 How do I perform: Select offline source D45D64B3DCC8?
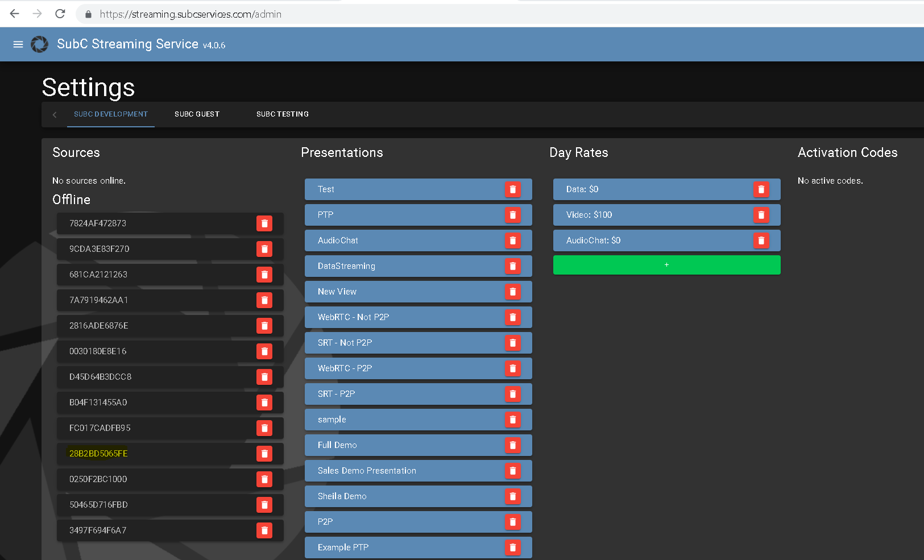(154, 377)
